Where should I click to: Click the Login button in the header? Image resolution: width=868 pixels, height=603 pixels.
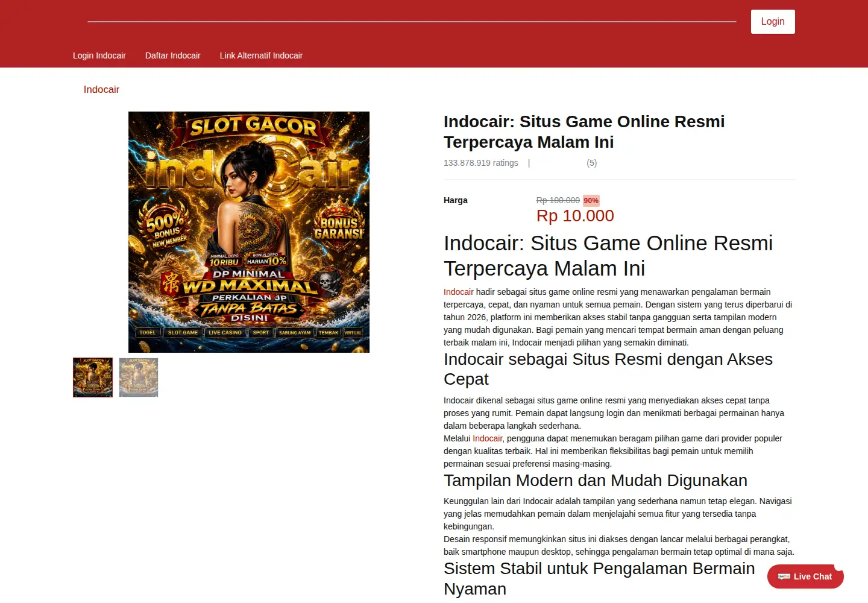(x=773, y=22)
